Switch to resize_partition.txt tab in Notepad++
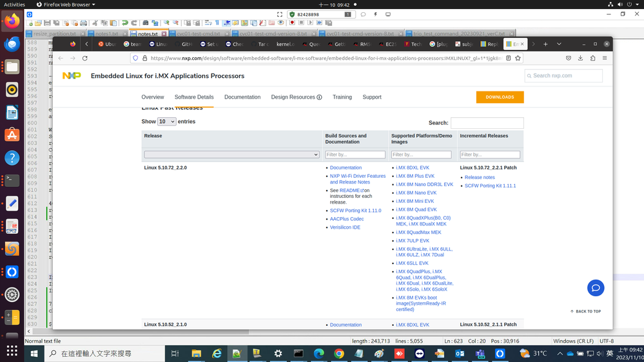The image size is (644, 362). [55, 33]
